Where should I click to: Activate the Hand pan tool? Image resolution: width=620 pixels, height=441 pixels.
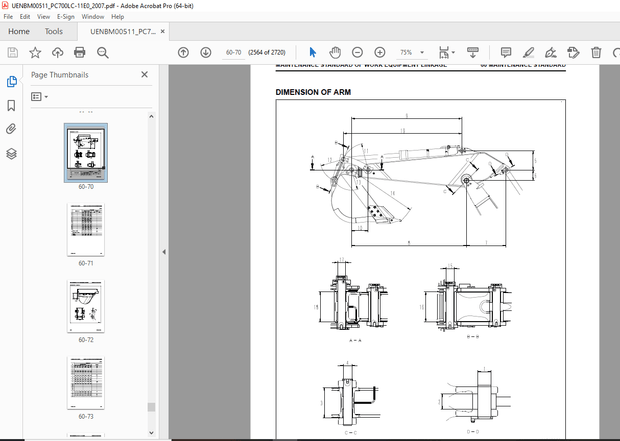335,53
